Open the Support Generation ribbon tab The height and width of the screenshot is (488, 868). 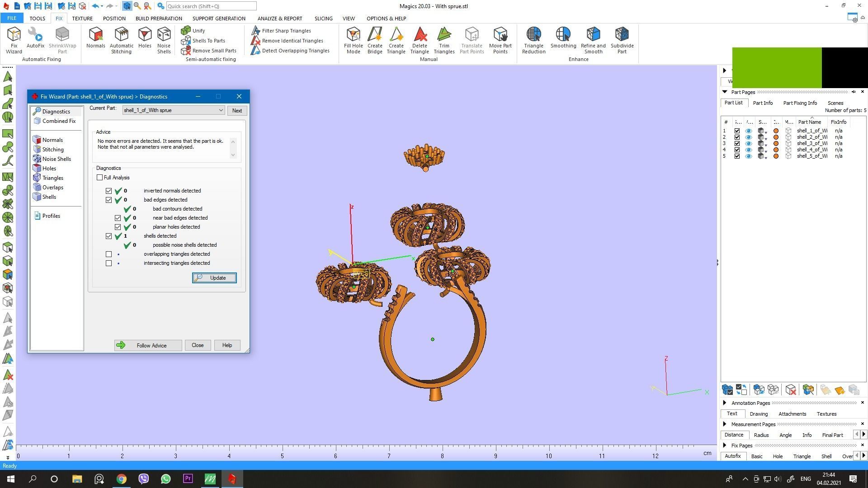click(219, 19)
